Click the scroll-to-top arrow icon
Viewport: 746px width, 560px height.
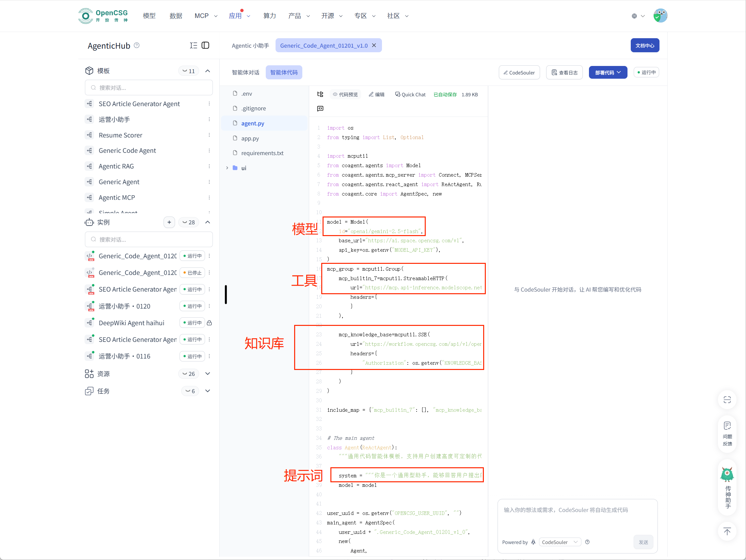click(x=727, y=532)
